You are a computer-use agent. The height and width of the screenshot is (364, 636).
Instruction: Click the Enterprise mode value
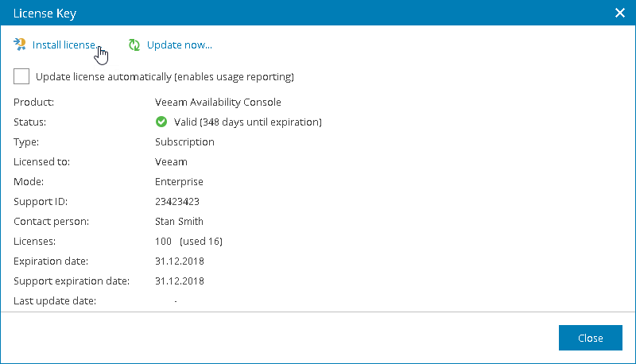[179, 182]
